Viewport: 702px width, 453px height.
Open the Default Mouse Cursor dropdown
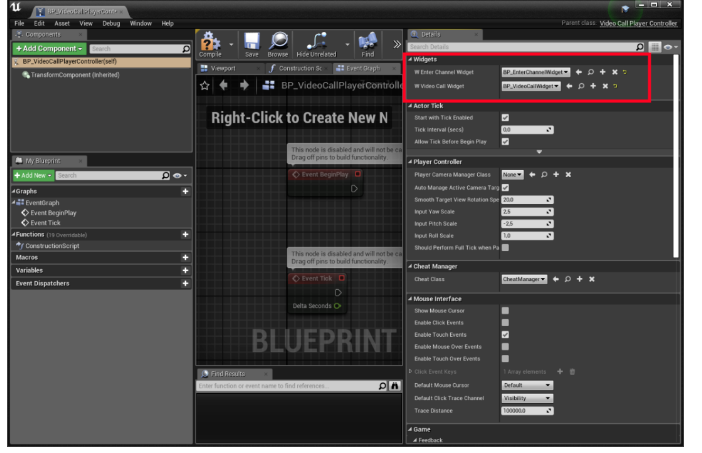[527, 385]
